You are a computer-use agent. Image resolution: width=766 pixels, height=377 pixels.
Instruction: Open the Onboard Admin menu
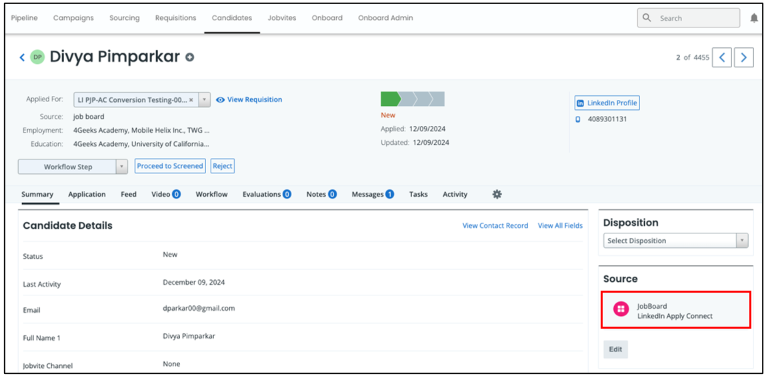tap(385, 18)
